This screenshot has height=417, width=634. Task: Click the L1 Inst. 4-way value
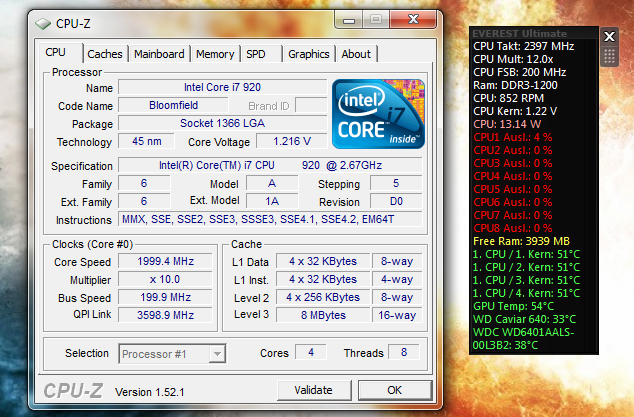click(x=397, y=279)
